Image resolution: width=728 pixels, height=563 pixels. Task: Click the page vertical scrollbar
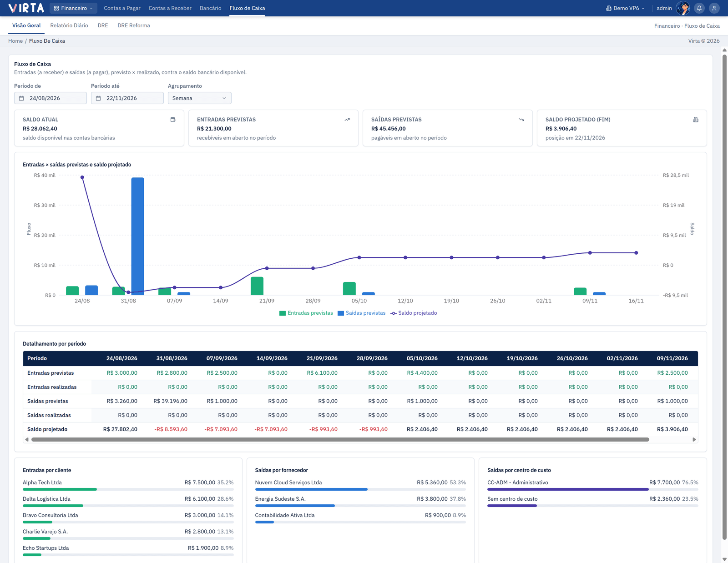[x=724, y=297]
